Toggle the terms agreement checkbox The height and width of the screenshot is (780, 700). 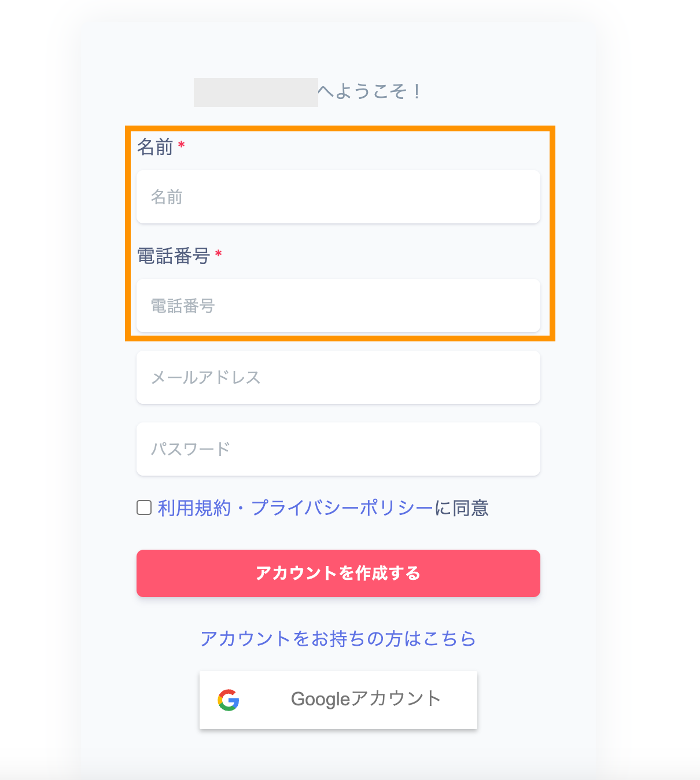pyautogui.click(x=144, y=507)
